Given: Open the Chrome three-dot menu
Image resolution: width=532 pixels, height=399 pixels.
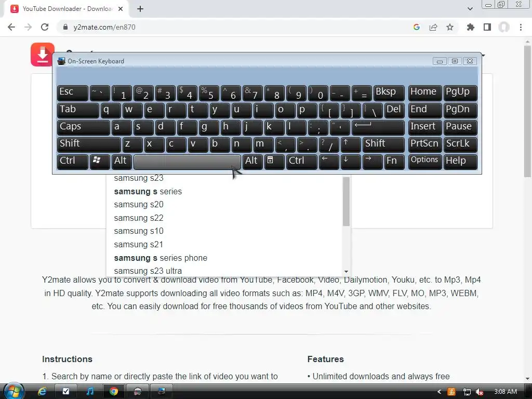Looking at the screenshot, I should [521, 27].
